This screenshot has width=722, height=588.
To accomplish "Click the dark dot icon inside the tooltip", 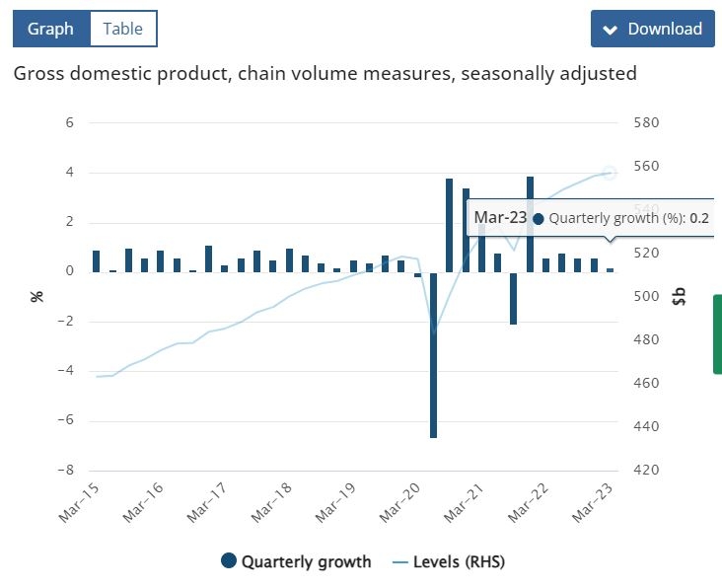I will click(538, 219).
